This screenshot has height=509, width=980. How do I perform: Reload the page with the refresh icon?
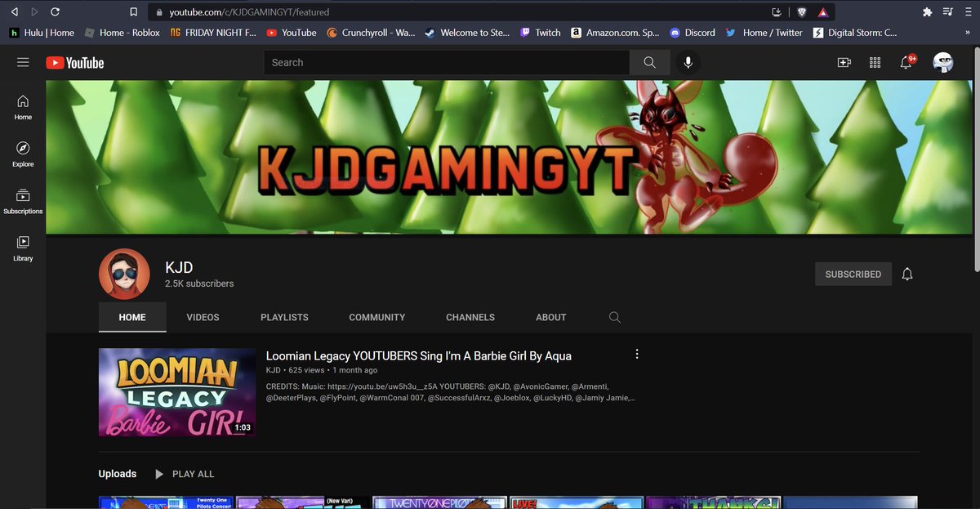click(x=55, y=12)
